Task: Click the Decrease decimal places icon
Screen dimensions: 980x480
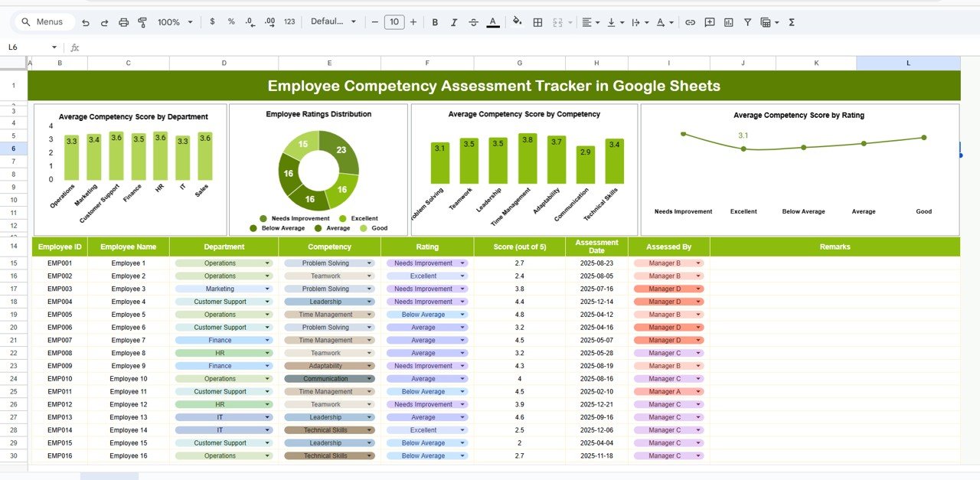Action: pos(249,21)
